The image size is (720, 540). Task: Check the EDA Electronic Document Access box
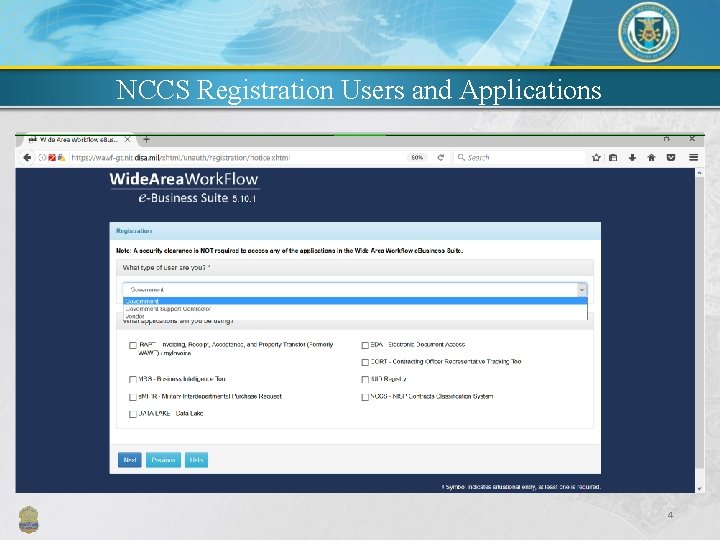(x=365, y=345)
